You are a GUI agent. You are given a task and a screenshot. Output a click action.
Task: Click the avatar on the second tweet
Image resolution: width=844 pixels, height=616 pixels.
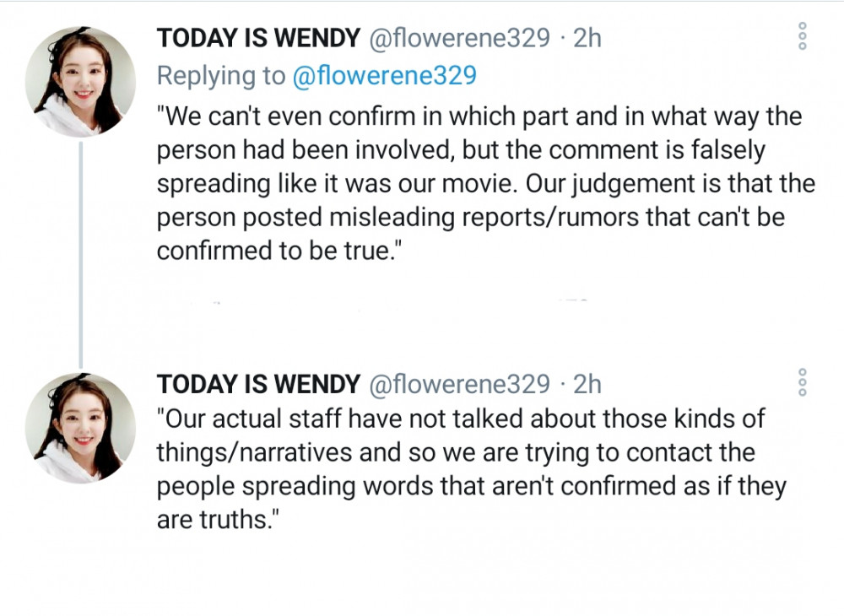coord(80,428)
